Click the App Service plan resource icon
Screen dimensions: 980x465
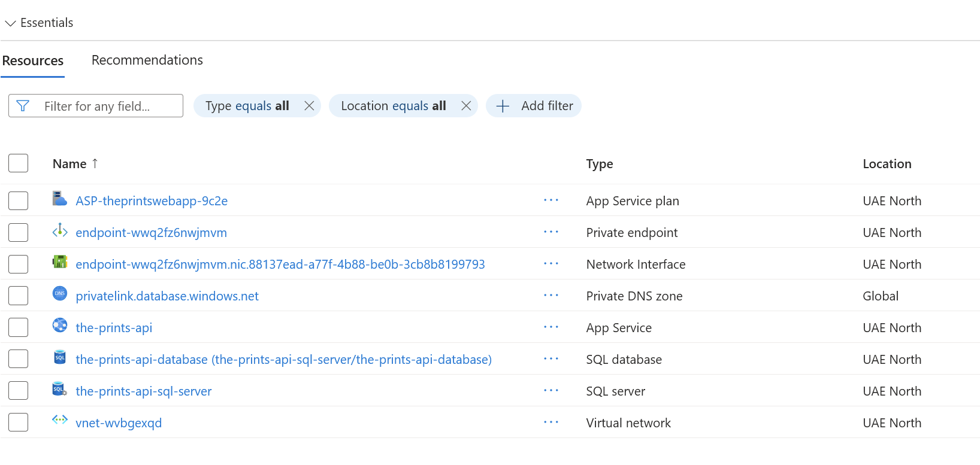[59, 199]
